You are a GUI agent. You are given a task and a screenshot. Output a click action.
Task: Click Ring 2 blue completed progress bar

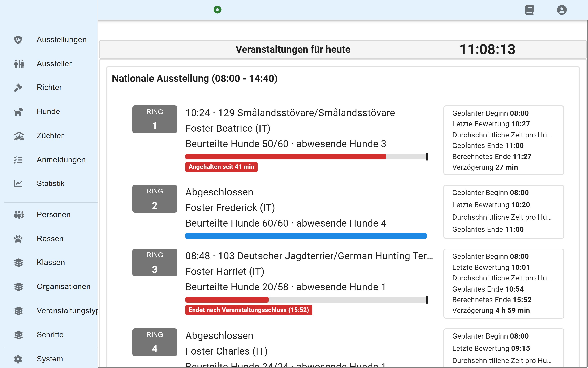306,236
